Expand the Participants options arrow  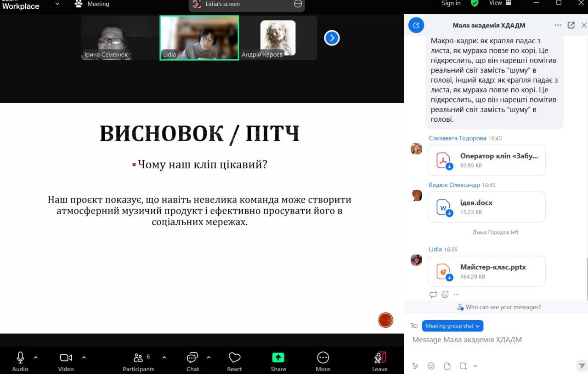164,357
